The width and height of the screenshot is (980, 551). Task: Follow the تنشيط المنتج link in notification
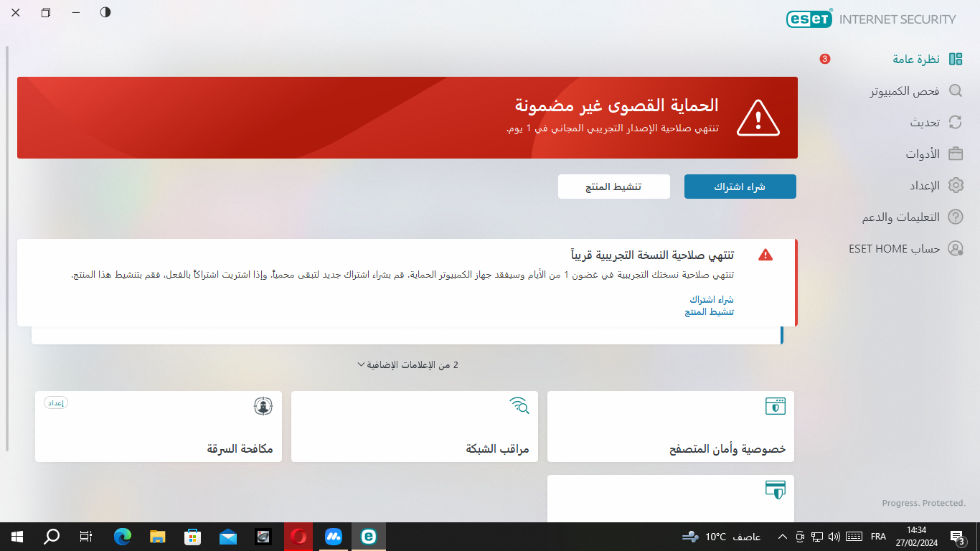[x=710, y=311]
